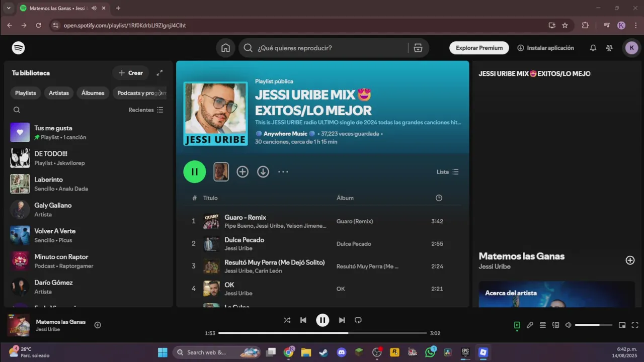Viewport: 644px width, 362px height.
Task: Open the Jessi Uribe artist link in the player bar
Action: point(48,329)
